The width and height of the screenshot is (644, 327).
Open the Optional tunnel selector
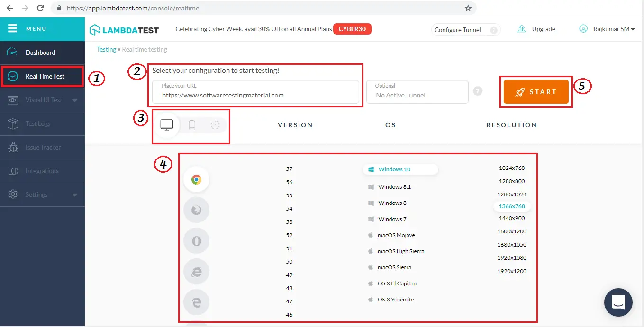pyautogui.click(x=417, y=91)
